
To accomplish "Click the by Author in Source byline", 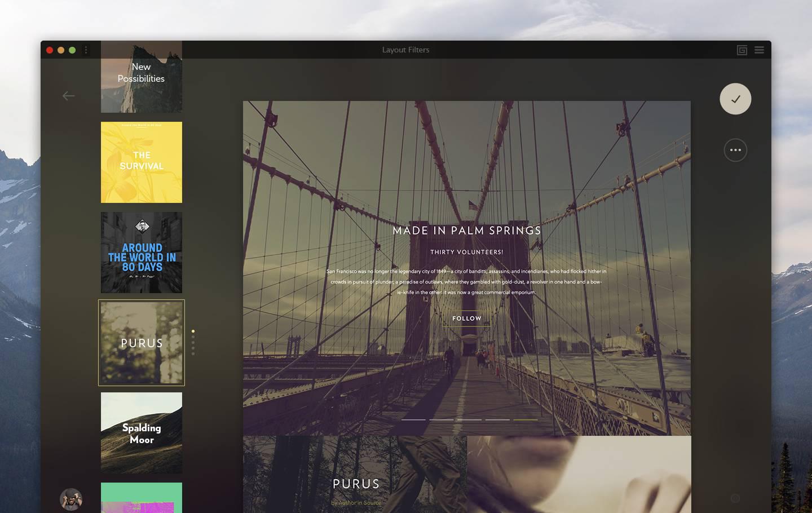I will pos(356,502).
